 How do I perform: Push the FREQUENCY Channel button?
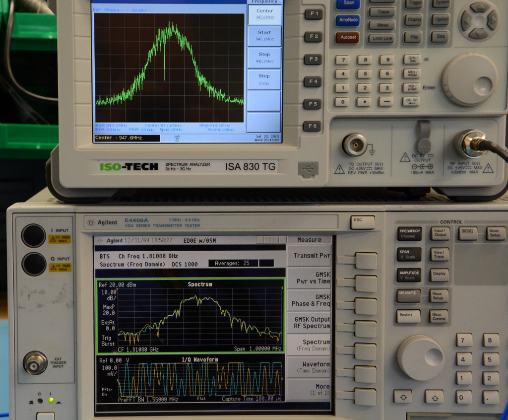410,233
